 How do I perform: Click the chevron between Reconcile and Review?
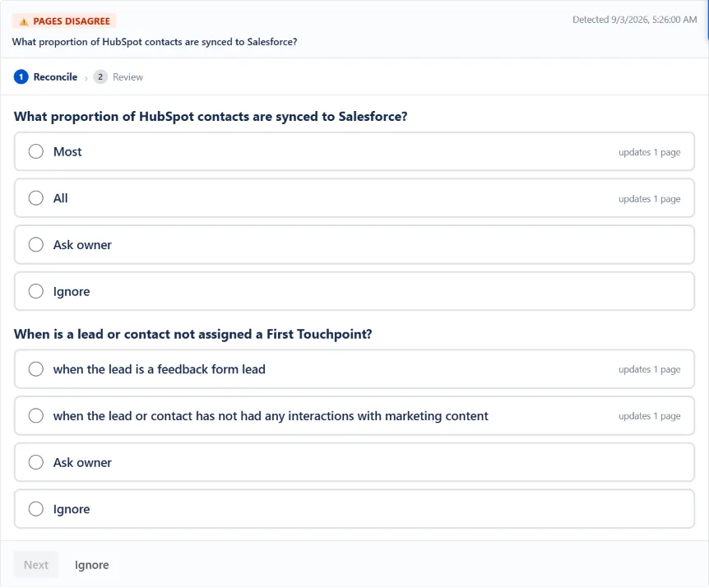point(86,78)
